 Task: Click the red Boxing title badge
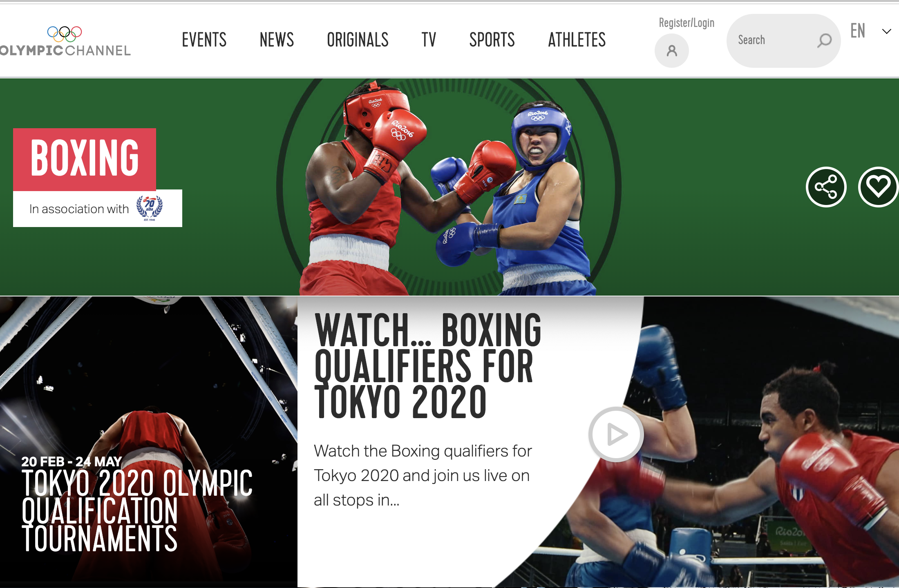coord(85,159)
